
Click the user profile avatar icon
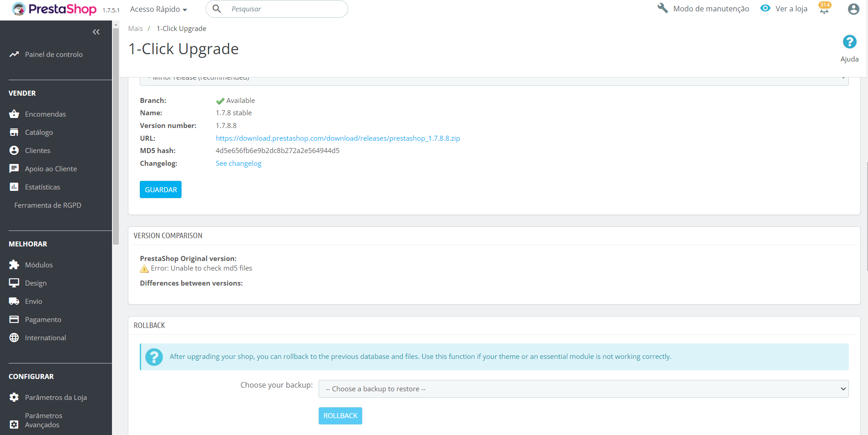coord(853,9)
